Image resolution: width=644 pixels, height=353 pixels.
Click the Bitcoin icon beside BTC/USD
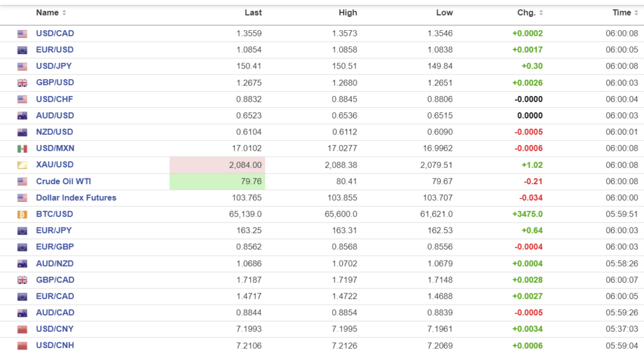tap(23, 214)
